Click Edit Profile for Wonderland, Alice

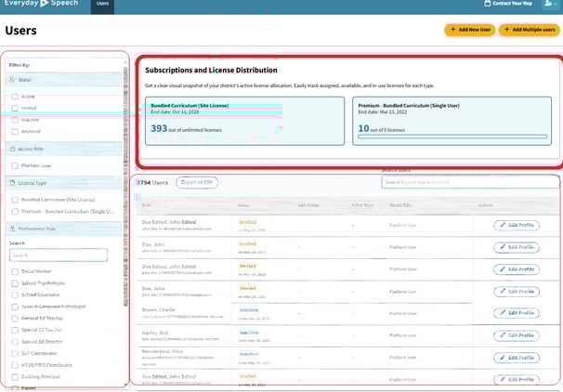click(517, 358)
